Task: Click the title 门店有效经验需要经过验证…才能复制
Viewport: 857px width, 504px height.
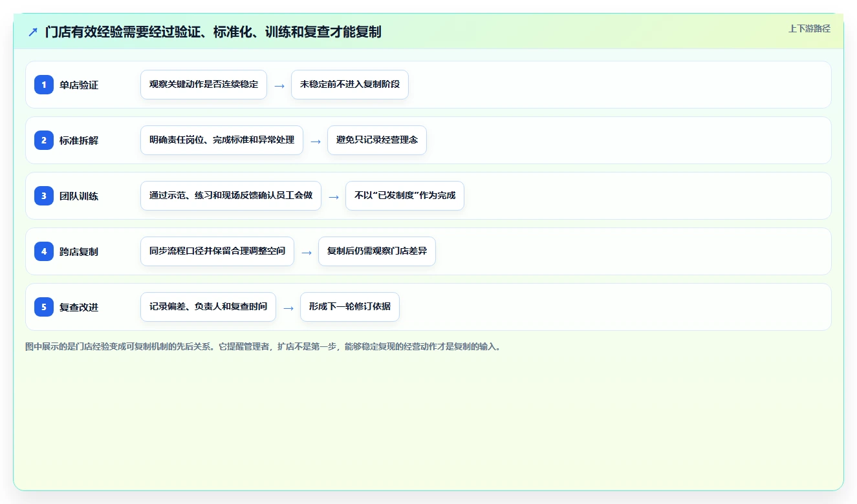Action: tap(213, 32)
